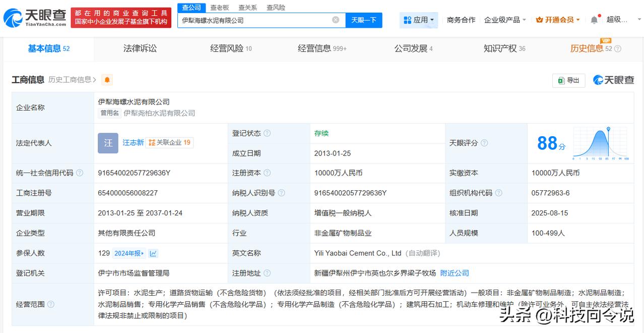Click the help icon next to 经营范围

pyautogui.click(x=51, y=304)
